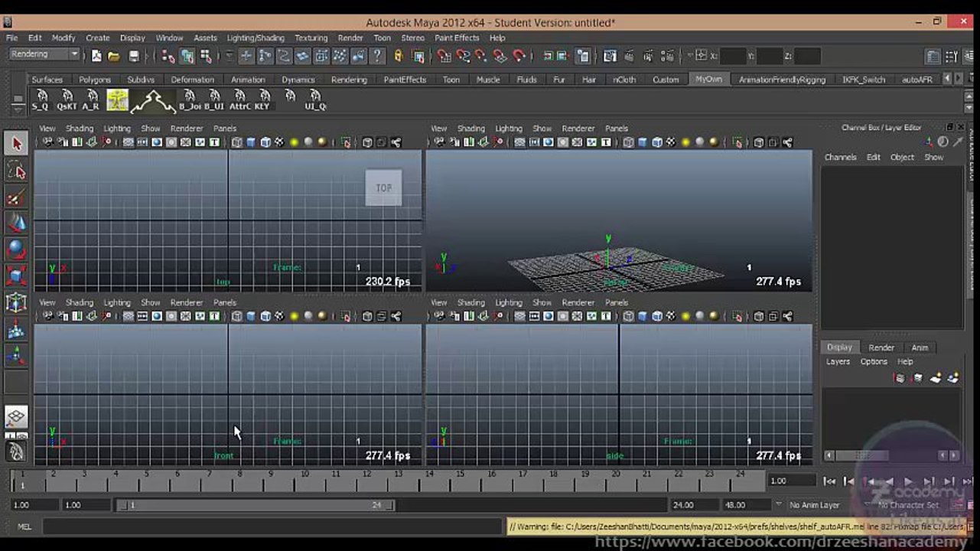Select the Select tool arrow in toolbox
Viewport: 980px width, 551px height.
point(16,144)
